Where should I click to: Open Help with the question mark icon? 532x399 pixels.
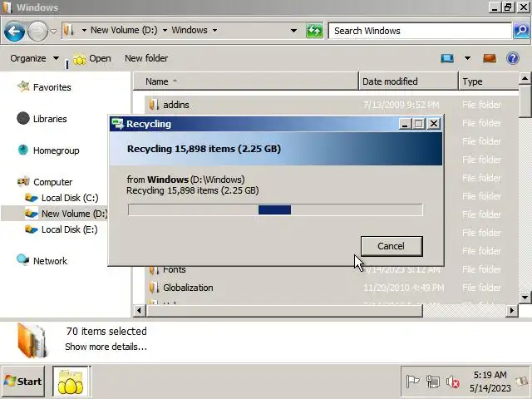[512, 58]
